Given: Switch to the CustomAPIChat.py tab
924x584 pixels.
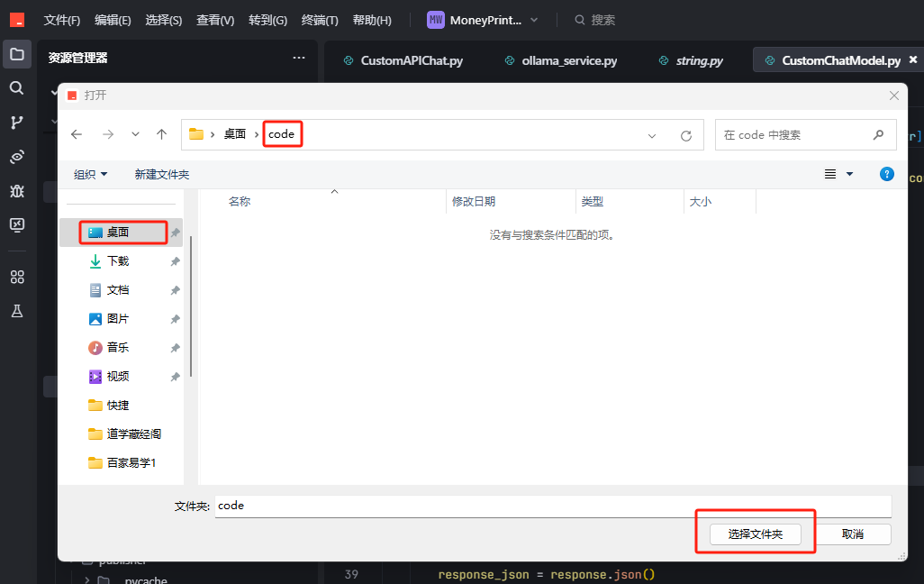Looking at the screenshot, I should tap(403, 60).
